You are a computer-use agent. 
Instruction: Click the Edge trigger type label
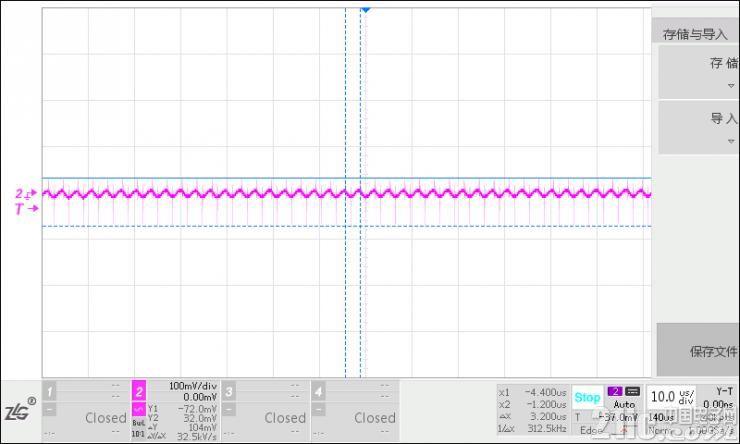(591, 430)
